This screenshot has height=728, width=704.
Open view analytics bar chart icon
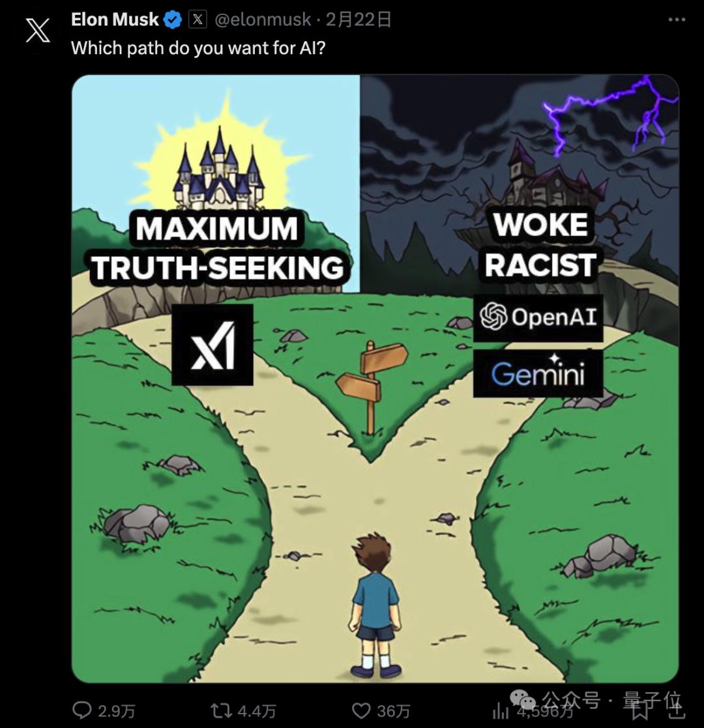[x=500, y=710]
